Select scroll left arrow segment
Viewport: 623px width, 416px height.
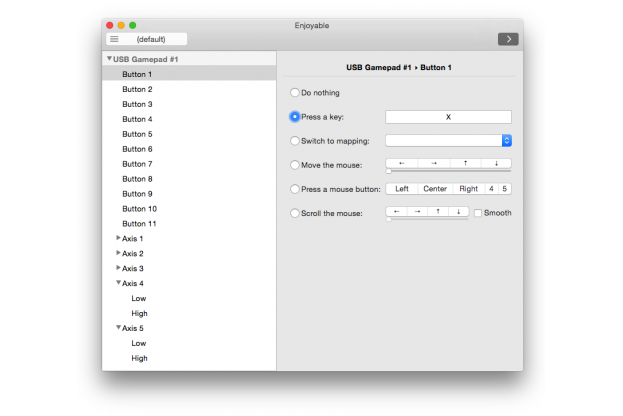396,211
